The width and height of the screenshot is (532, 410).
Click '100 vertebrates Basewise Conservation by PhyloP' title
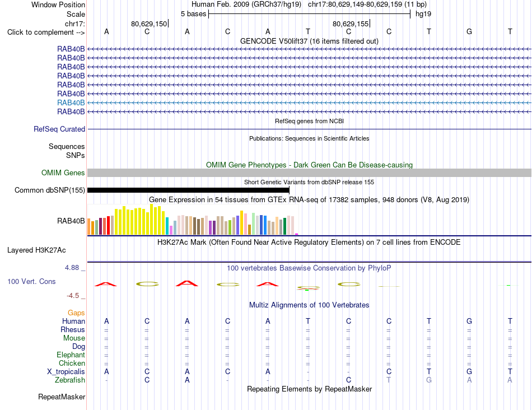309,268
